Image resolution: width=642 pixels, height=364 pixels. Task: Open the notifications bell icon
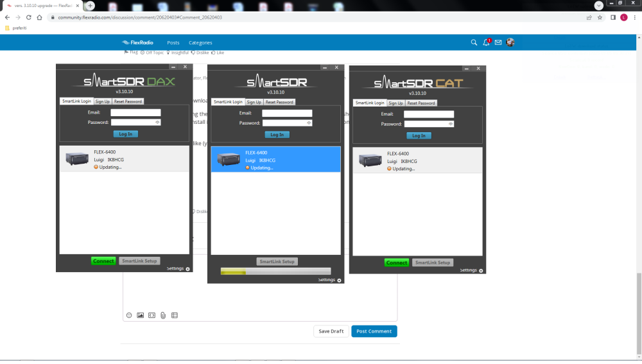pyautogui.click(x=486, y=42)
